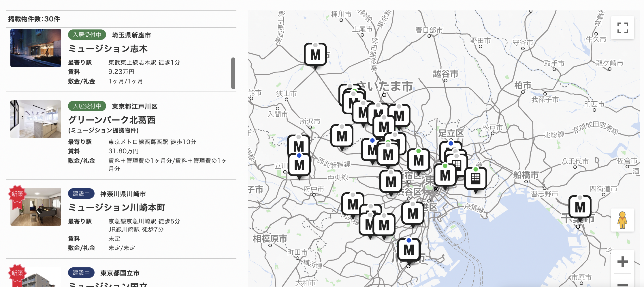Screen dimensions: 644x287
Task: Click the green-dot M marker left of 足立区
Action: [419, 160]
